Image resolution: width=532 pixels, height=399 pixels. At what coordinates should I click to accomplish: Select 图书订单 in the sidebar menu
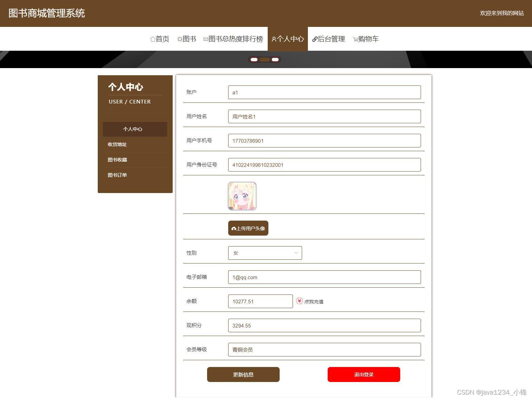117,175
